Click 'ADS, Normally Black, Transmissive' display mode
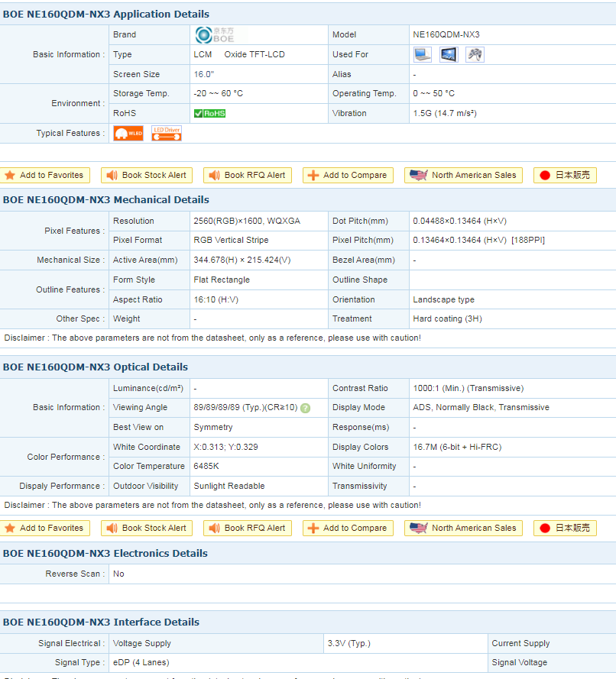The width and height of the screenshot is (616, 679). pos(481,408)
